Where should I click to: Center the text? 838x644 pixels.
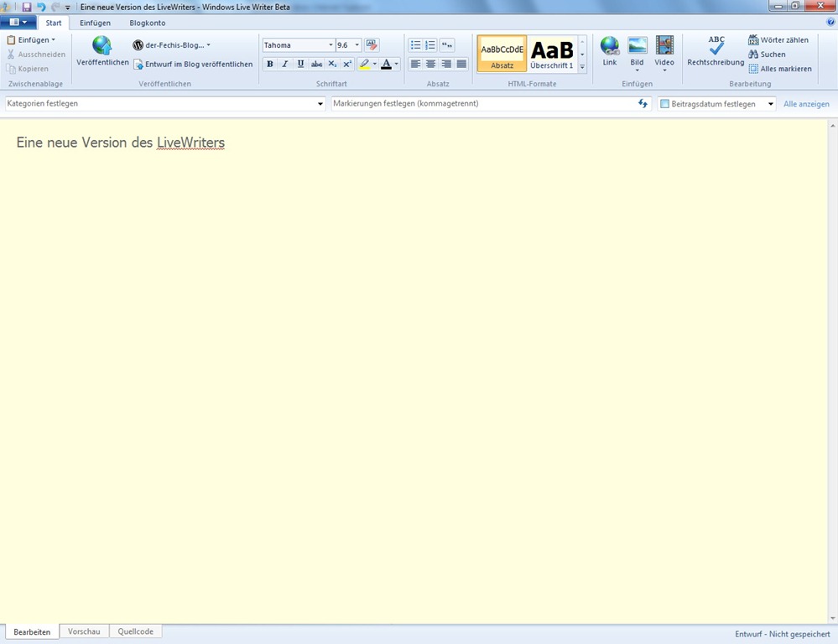coord(430,64)
